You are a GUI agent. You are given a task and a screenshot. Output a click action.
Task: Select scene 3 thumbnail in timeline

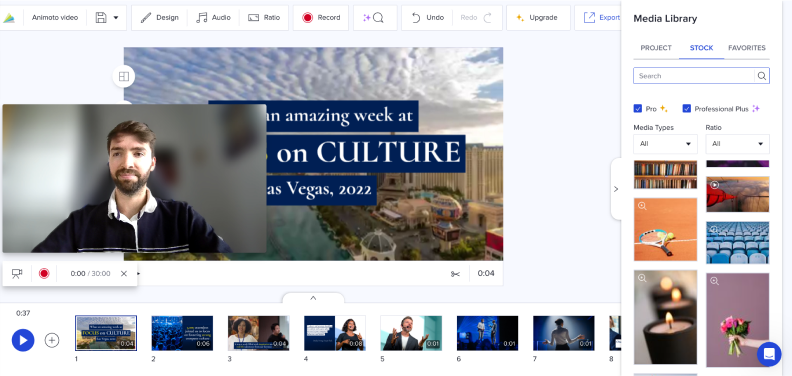pos(259,333)
